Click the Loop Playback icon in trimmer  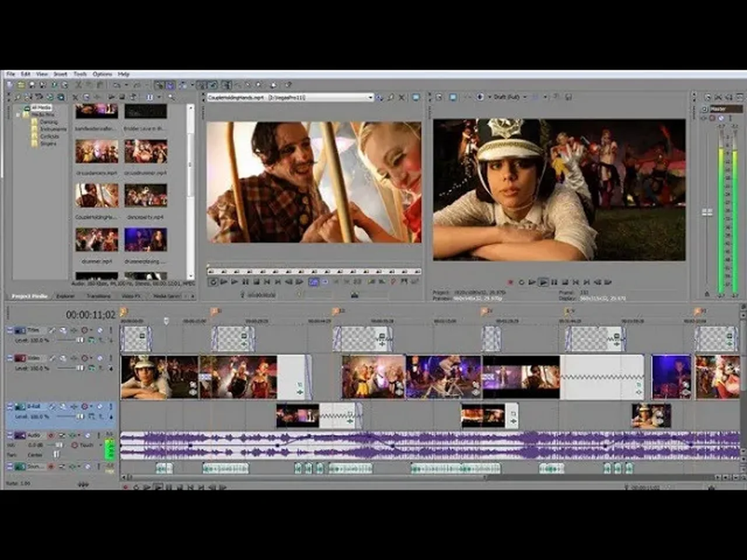213,282
